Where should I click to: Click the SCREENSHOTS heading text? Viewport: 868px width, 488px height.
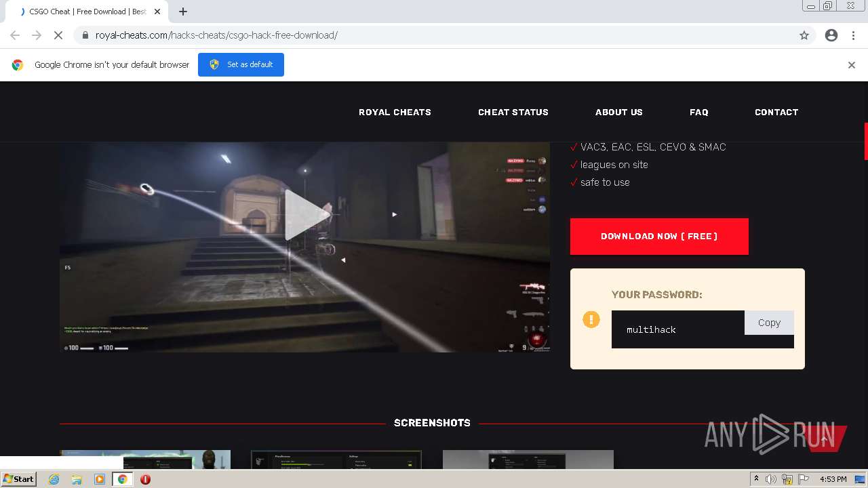432,423
